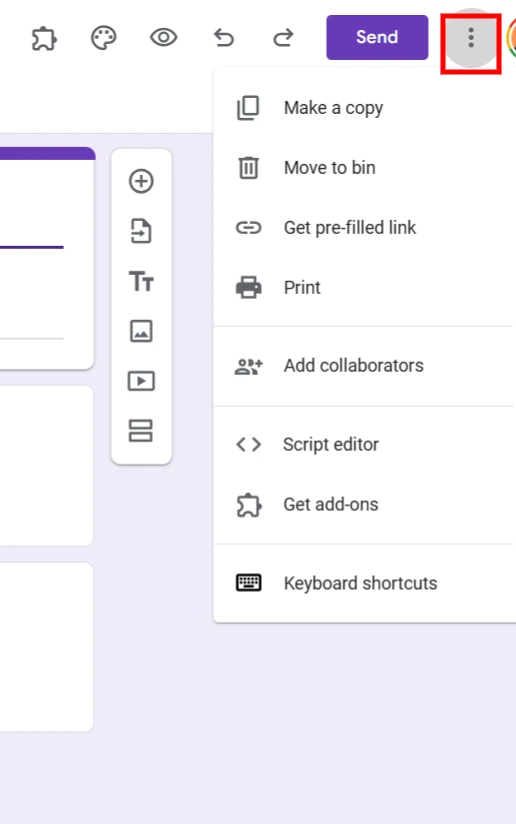This screenshot has width=516, height=824.
Task: Open the Script editor
Action: [363, 445]
